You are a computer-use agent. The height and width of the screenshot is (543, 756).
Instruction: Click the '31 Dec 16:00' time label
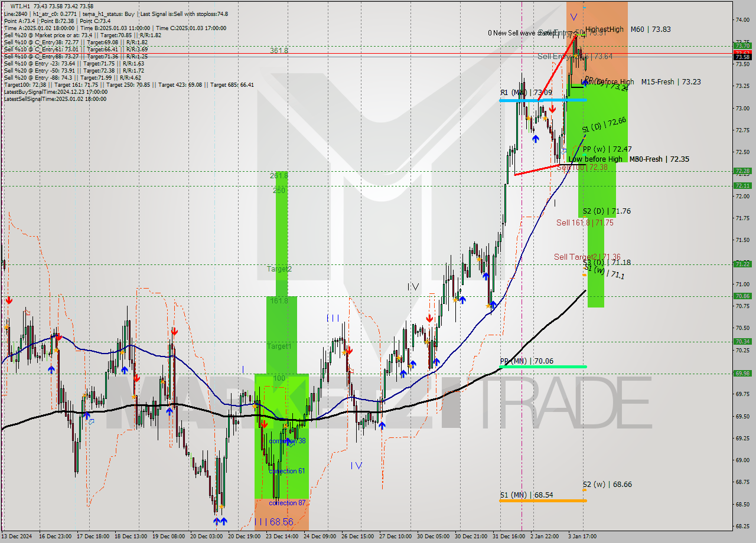click(x=509, y=537)
